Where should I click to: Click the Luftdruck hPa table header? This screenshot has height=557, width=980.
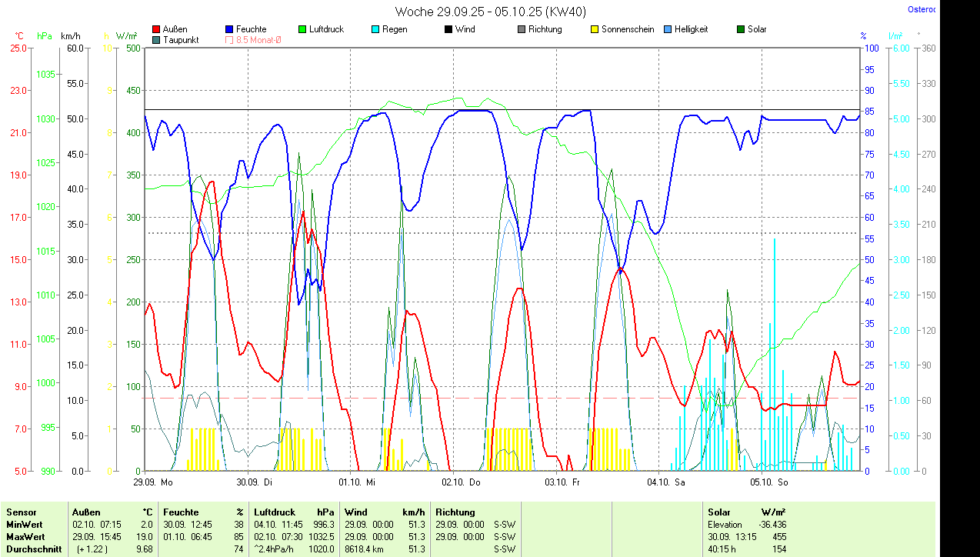tap(295, 512)
